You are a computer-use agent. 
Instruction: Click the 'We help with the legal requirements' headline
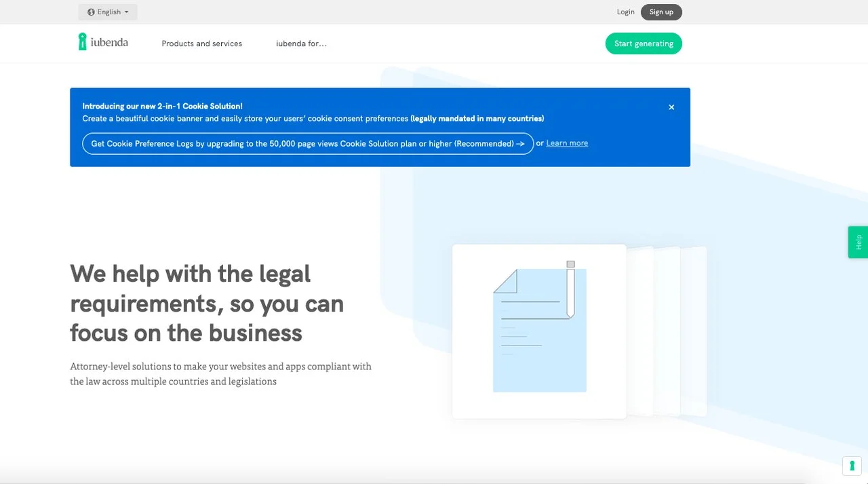[207, 303]
